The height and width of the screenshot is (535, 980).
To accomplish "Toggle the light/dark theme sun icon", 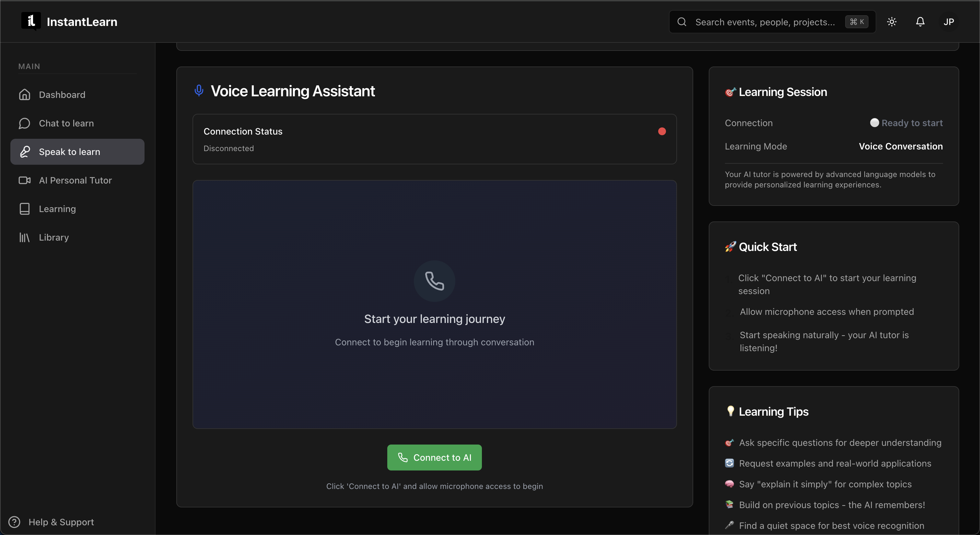I will pos(892,22).
